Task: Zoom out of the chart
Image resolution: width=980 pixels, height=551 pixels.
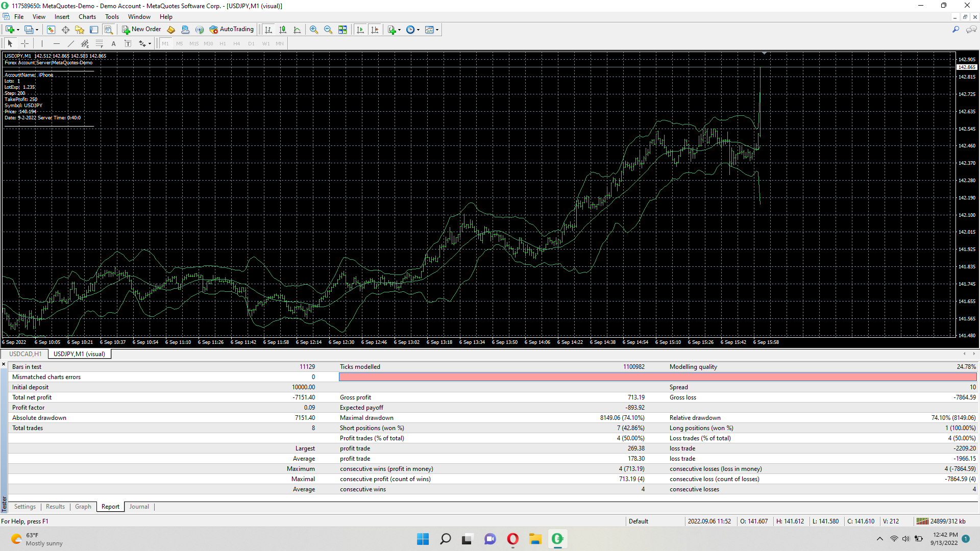Action: [328, 30]
